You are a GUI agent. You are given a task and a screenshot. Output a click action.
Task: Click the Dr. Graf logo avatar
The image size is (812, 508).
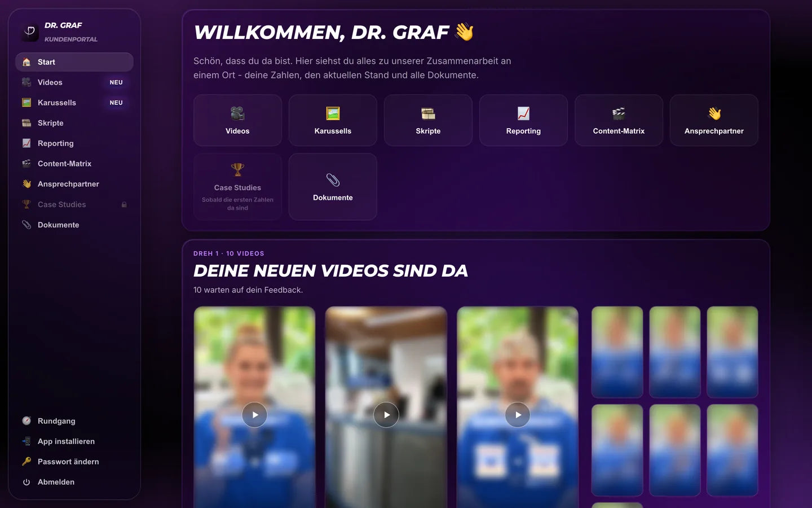pyautogui.click(x=30, y=32)
